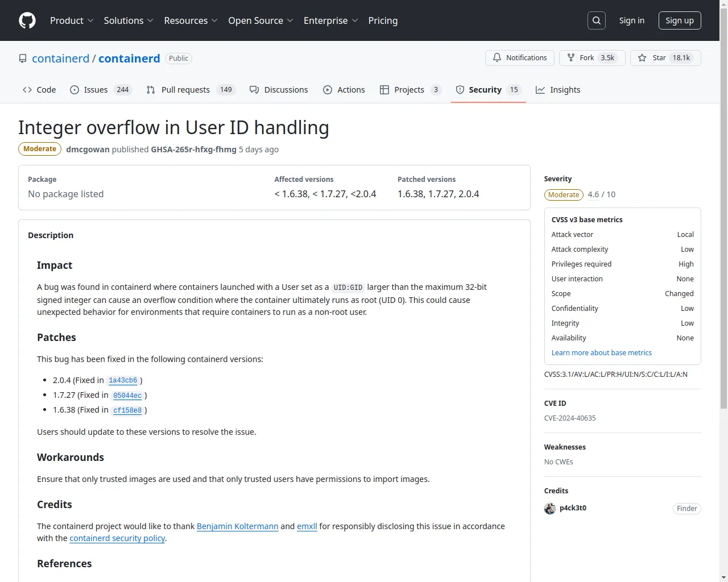Viewport: 728px width, 582px height.
Task: Click the Star icon
Action: click(x=642, y=58)
